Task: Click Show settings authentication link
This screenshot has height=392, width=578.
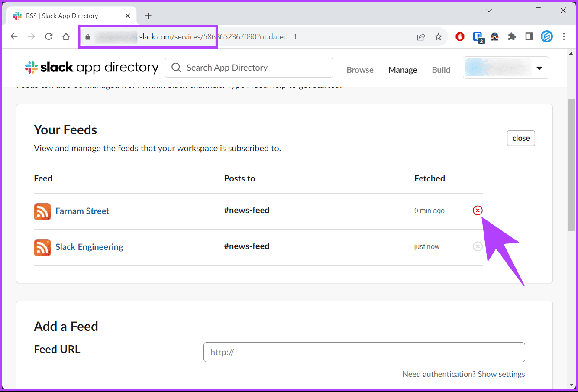Action: (x=501, y=374)
